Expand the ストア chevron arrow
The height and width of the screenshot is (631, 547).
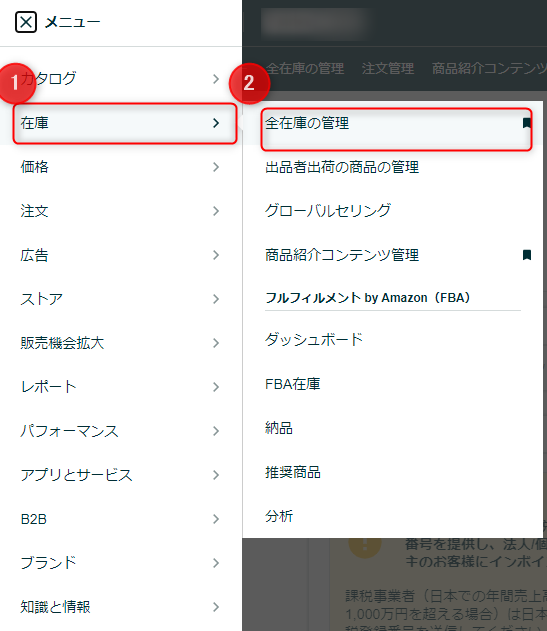click(216, 299)
